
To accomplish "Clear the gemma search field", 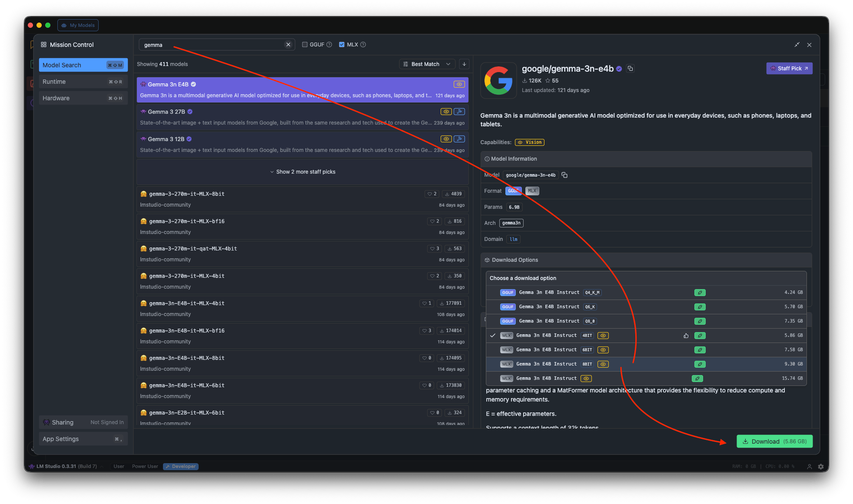I will pos(288,45).
